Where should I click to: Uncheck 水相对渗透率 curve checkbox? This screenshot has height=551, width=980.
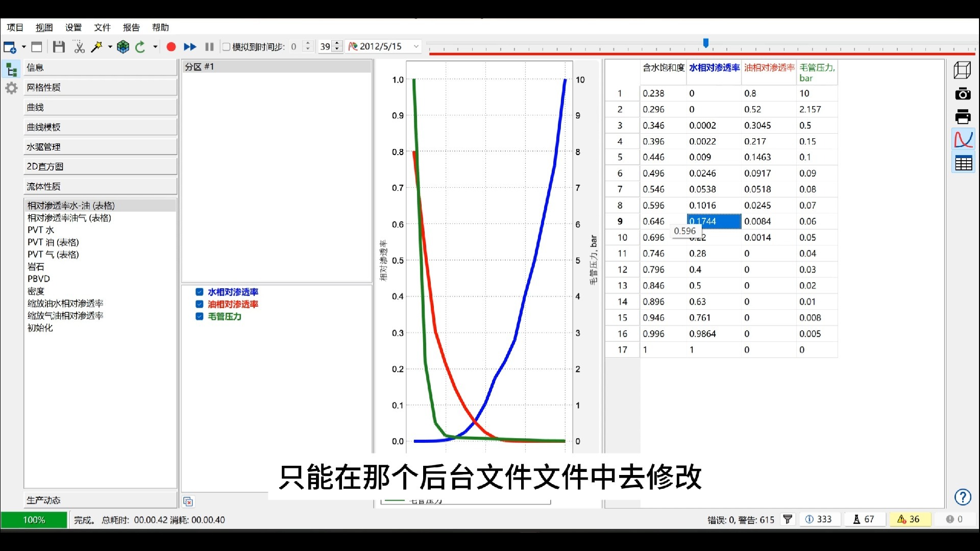[x=200, y=292]
